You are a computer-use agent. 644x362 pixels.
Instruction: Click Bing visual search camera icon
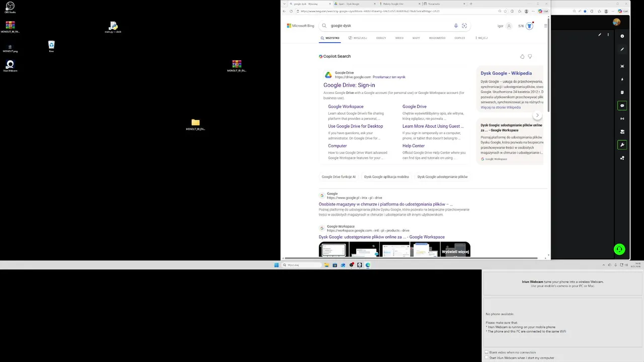(464, 26)
